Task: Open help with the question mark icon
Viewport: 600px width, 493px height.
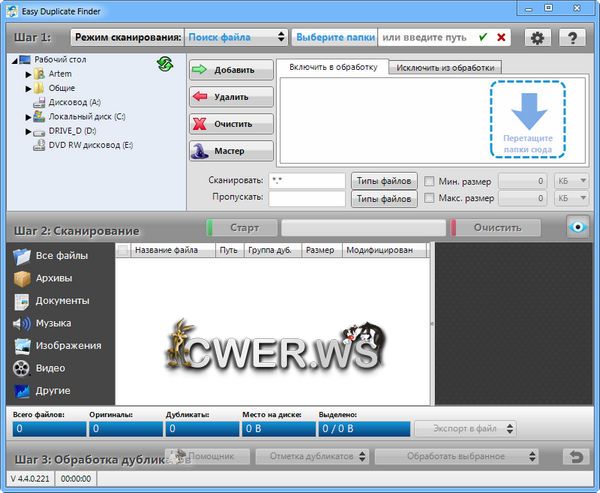Action: coord(571,37)
